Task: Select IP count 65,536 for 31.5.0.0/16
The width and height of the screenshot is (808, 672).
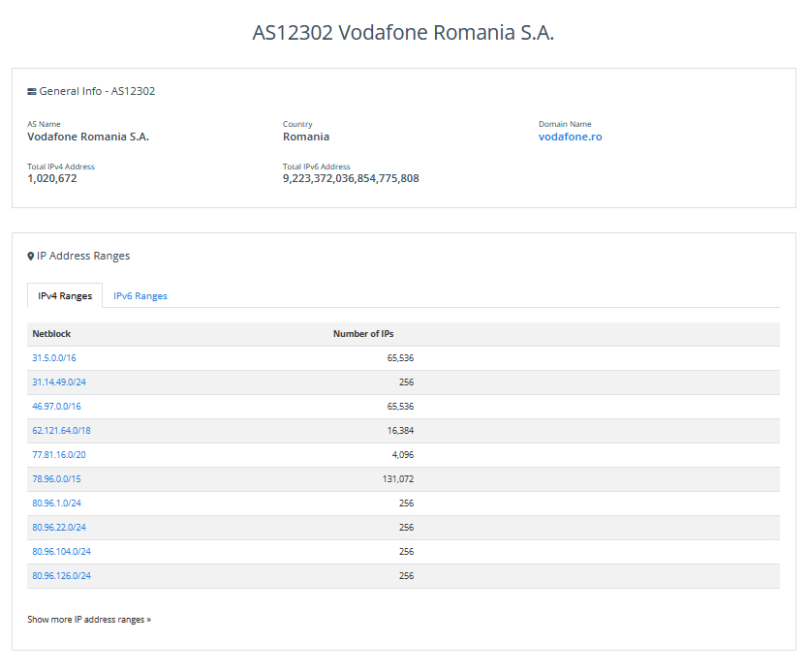Action: coord(400,358)
